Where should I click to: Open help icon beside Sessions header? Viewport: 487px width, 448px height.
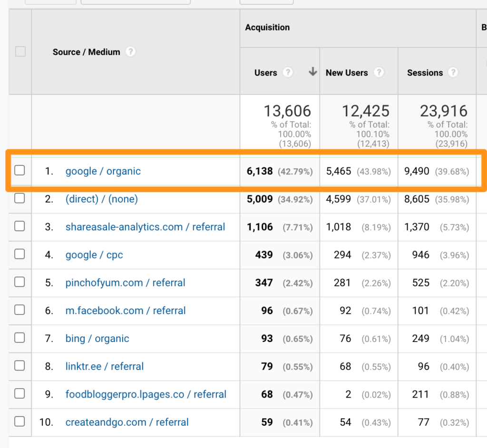pyautogui.click(x=453, y=73)
